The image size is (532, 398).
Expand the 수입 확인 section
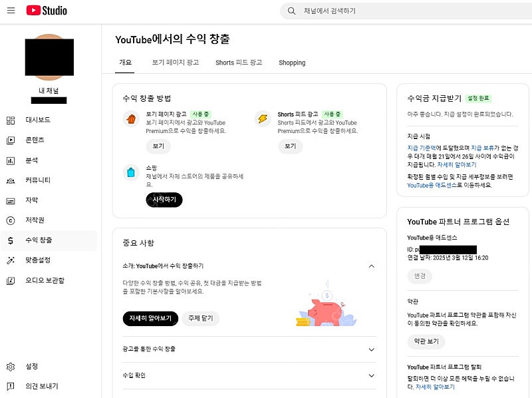tap(372, 375)
